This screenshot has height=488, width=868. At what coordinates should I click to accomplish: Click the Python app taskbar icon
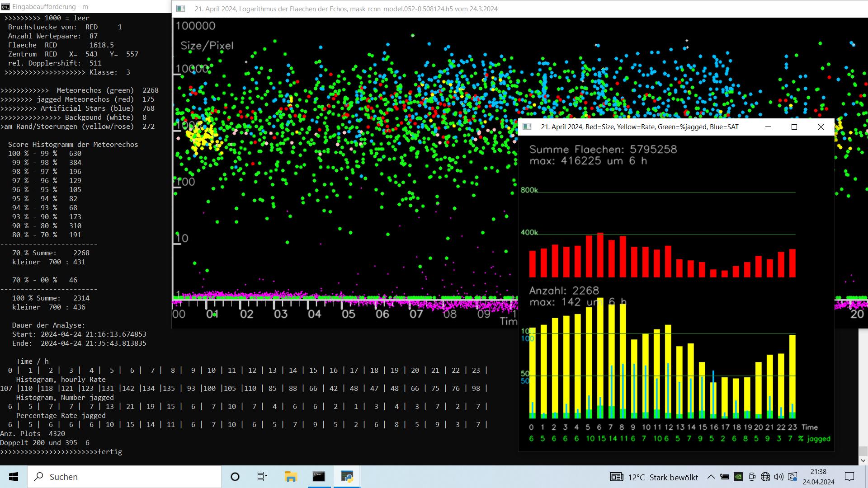pos(347,477)
